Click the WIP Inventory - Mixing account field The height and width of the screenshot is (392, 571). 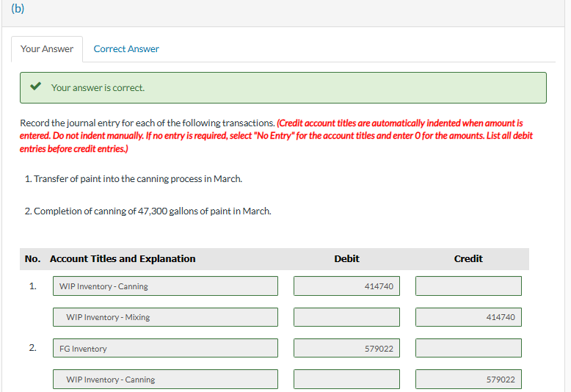click(x=165, y=317)
